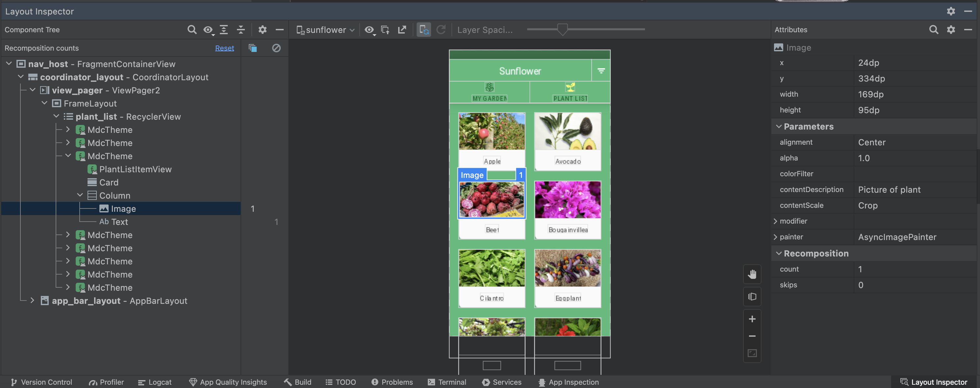The width and height of the screenshot is (980, 388).
Task: Click the stop recording icon in Component Tree
Action: click(x=276, y=47)
